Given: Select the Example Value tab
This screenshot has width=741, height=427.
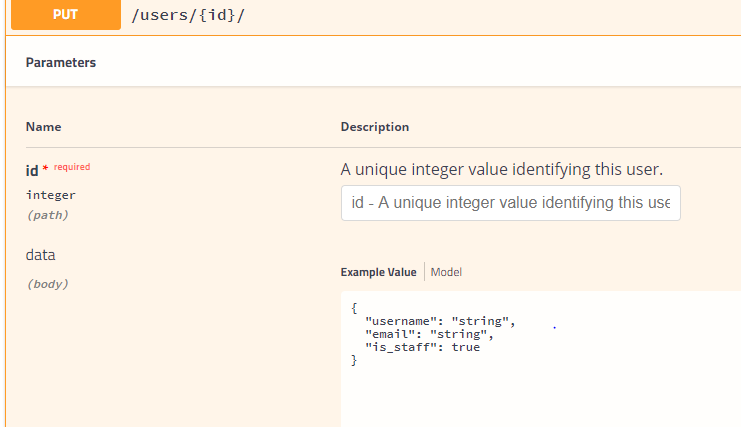Looking at the screenshot, I should point(378,272).
